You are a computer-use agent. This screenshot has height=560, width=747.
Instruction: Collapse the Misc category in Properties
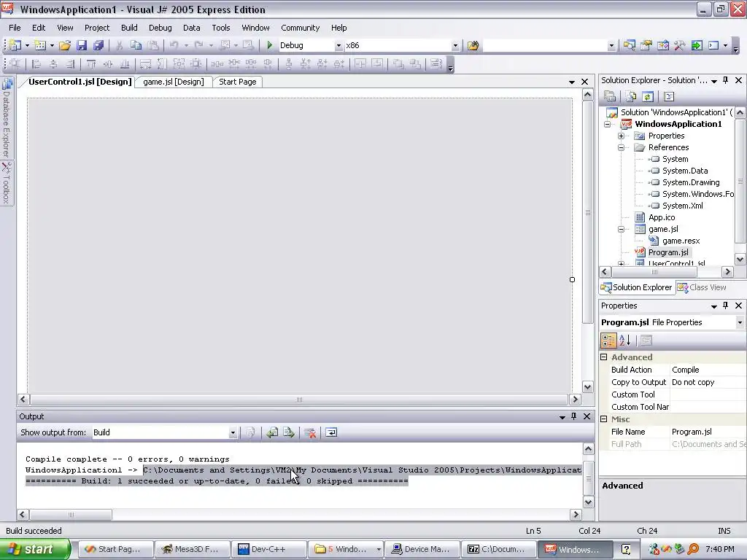coord(604,419)
